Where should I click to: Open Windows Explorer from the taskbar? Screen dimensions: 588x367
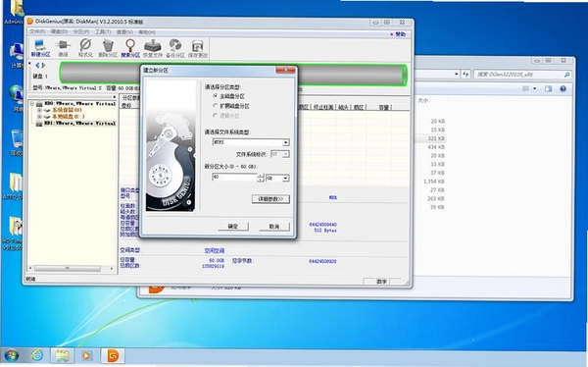point(63,355)
